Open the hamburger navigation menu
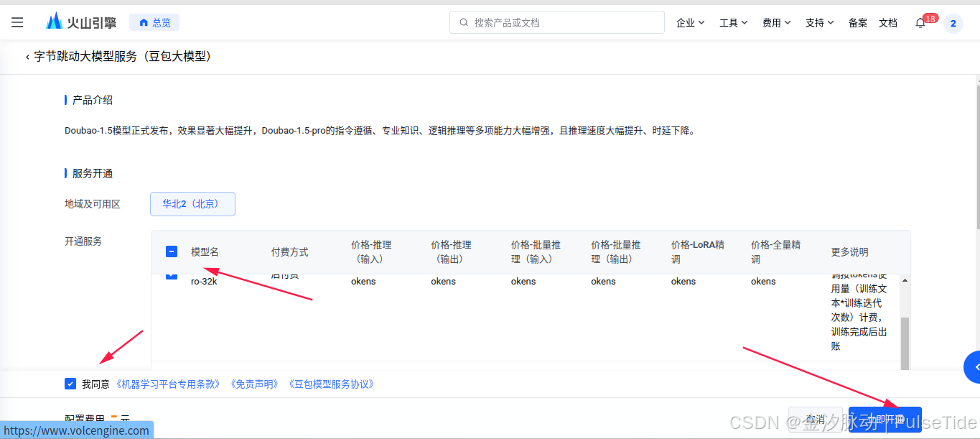The height and width of the screenshot is (439, 980). point(17,23)
